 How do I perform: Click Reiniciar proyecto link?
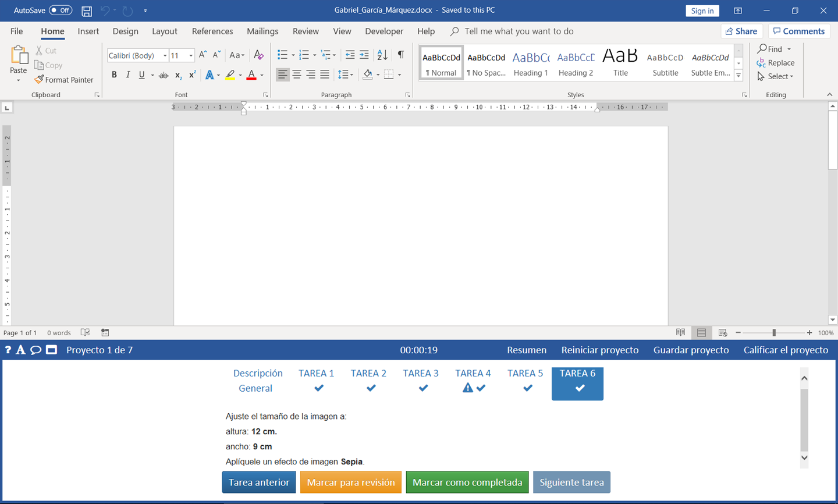(600, 350)
